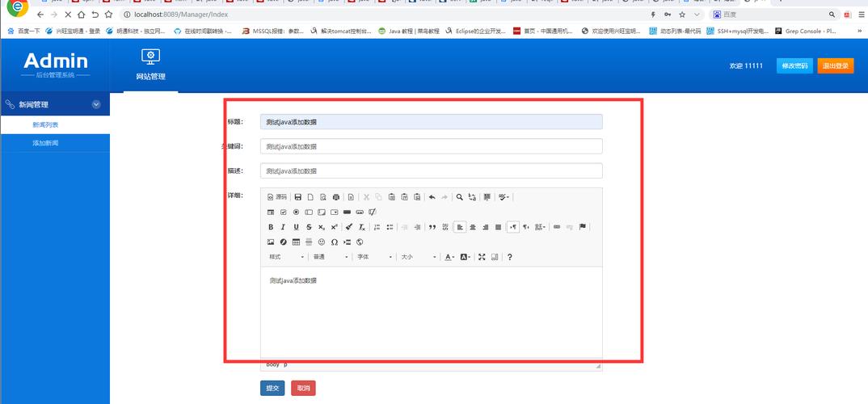
Task: Save the editor content with the floppy icon
Action: (298, 197)
